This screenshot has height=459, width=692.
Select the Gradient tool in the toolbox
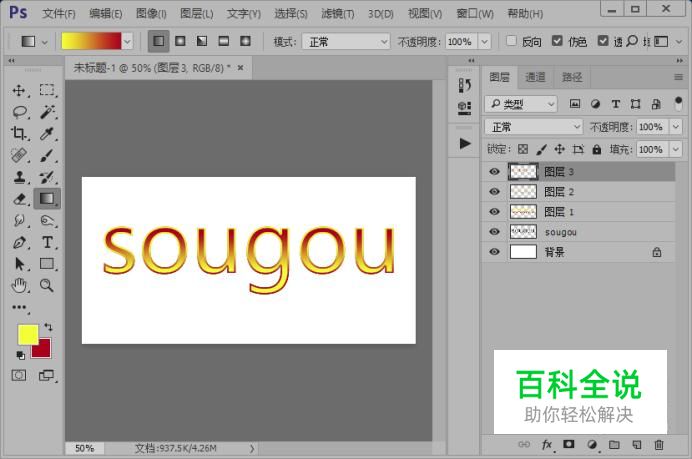click(47, 199)
